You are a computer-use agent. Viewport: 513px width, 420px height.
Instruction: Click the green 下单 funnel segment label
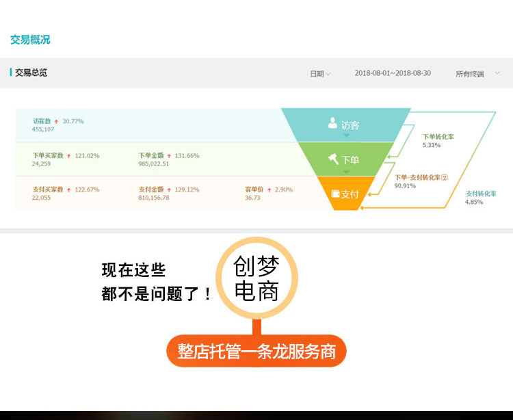coord(350,159)
